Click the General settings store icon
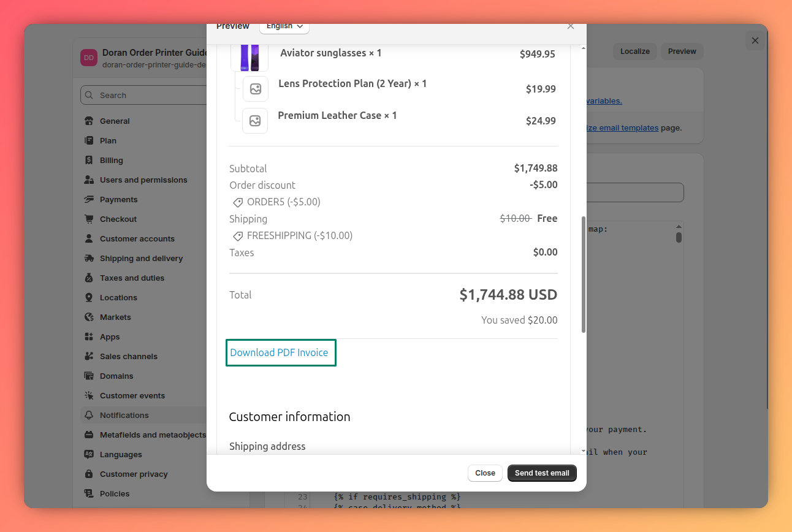The image size is (792, 532). (x=89, y=121)
